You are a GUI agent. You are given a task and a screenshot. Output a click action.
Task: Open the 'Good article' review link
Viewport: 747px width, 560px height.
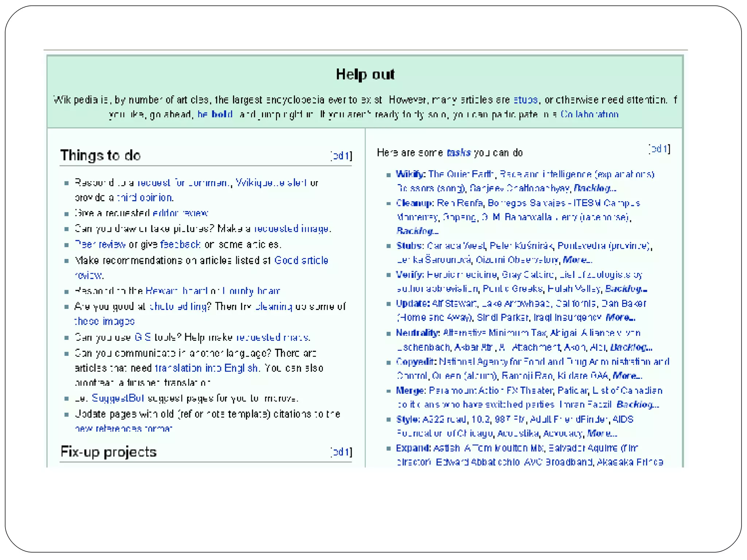301,260
